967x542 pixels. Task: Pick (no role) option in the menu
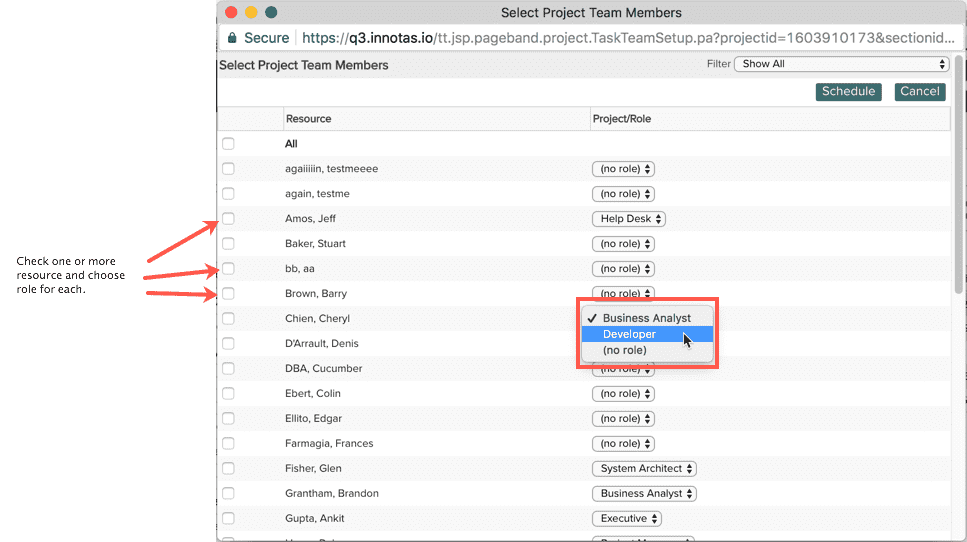[625, 350]
